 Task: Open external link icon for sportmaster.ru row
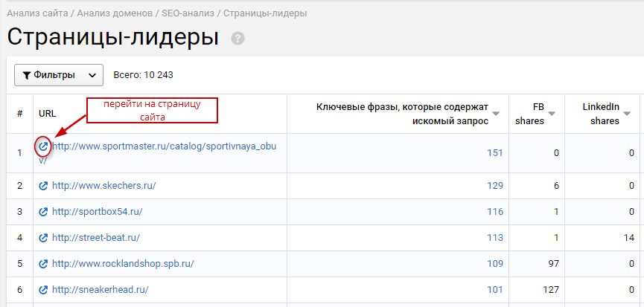(43, 146)
